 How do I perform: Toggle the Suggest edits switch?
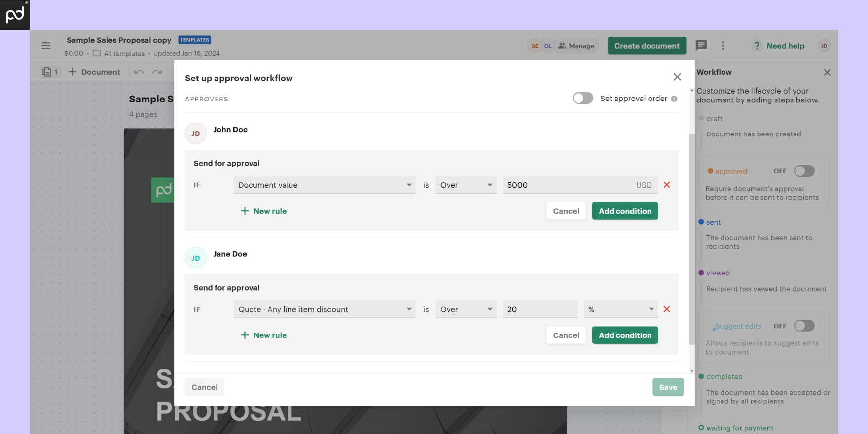[x=804, y=326]
